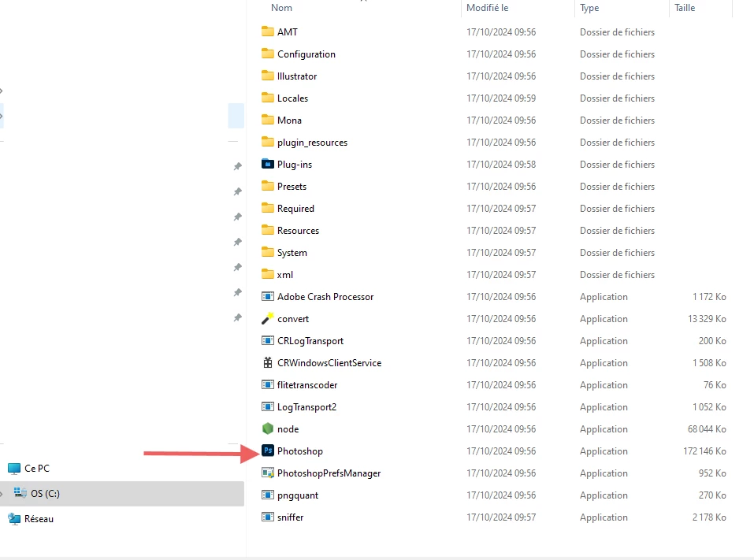Select the Locales folder icon
Viewport: 754px width, 560px height.
pyautogui.click(x=267, y=98)
